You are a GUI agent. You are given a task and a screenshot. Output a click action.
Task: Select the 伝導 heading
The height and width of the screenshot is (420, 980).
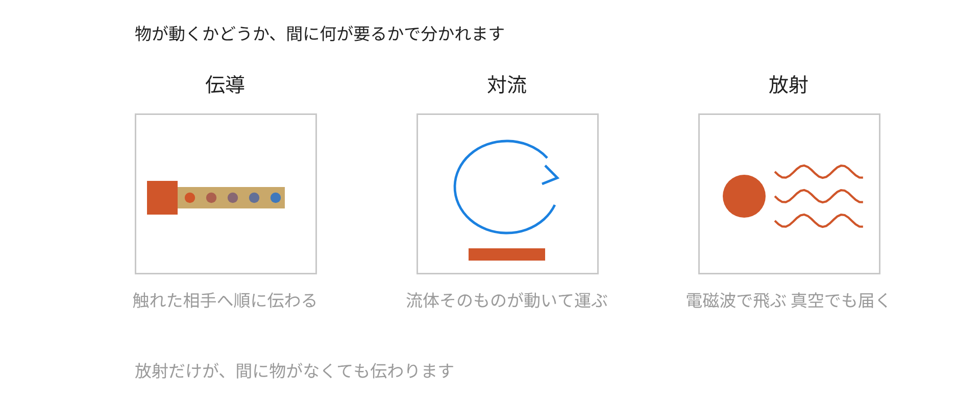[x=225, y=85]
